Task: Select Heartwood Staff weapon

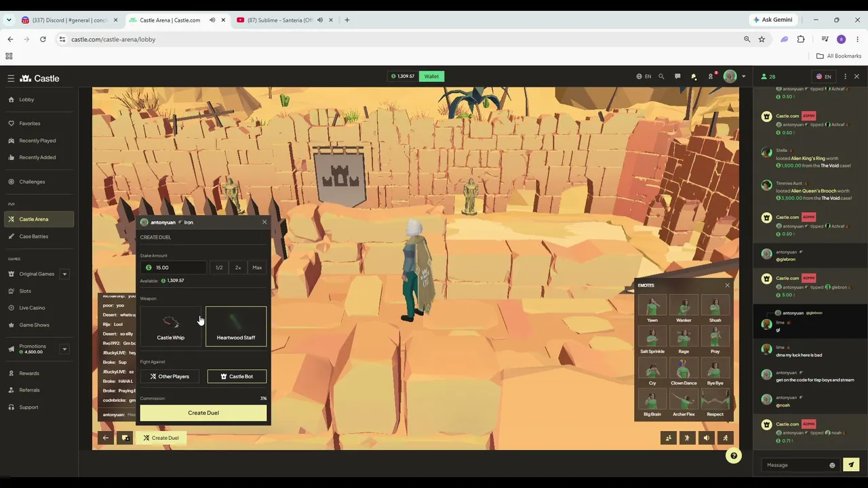Action: (236, 326)
